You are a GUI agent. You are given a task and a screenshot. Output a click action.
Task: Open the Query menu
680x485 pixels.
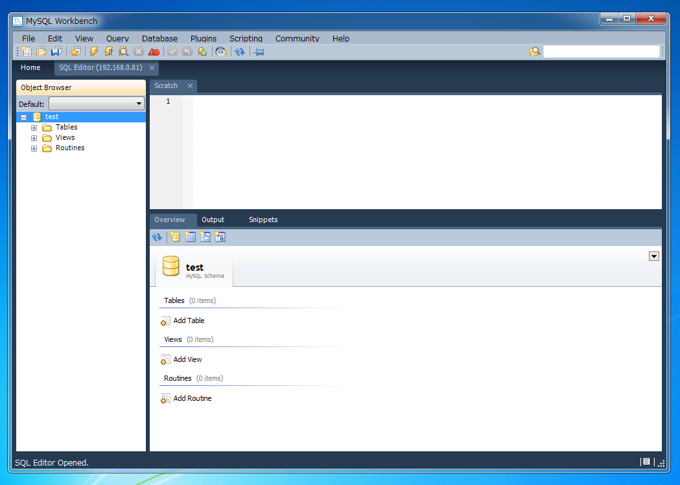tap(118, 38)
